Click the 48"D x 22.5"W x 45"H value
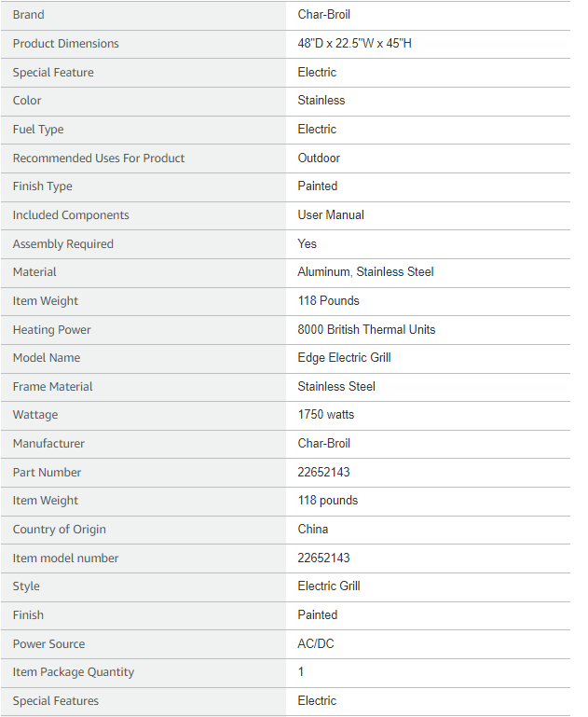Screen dimensions: 588x717 (354, 44)
